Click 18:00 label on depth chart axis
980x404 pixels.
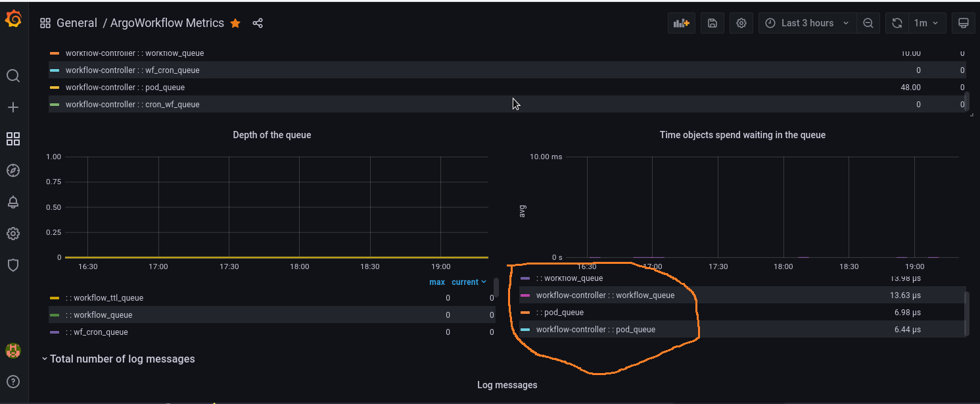[299, 267]
